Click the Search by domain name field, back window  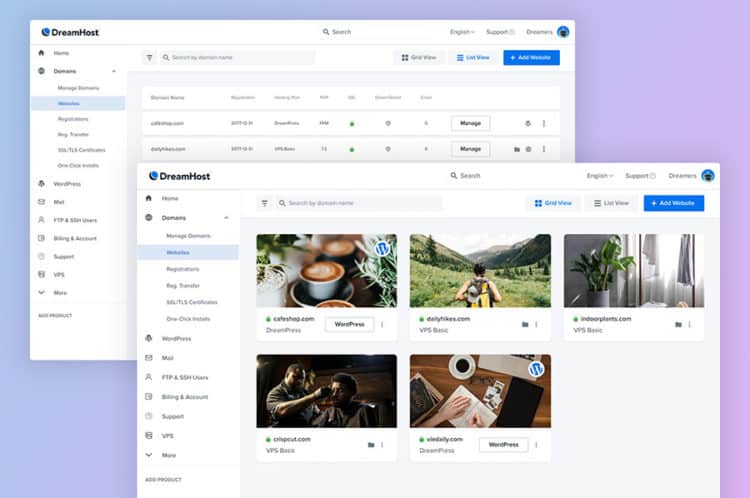click(x=238, y=57)
